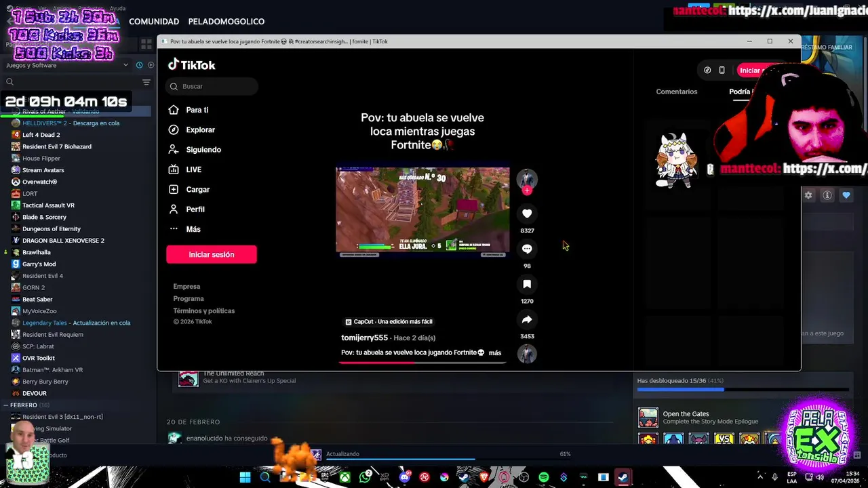Select Legendary Tales queued update entry

coord(76,323)
